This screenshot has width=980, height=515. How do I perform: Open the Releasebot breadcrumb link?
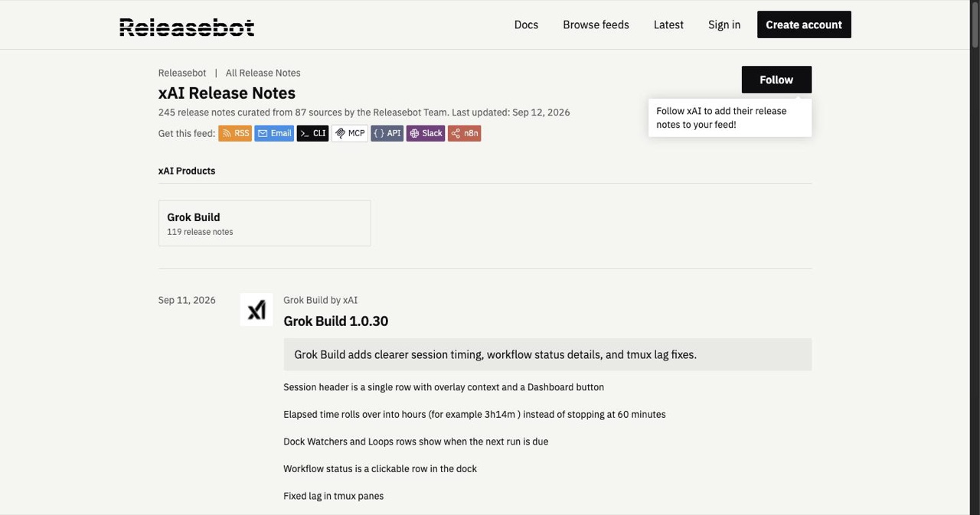182,73
